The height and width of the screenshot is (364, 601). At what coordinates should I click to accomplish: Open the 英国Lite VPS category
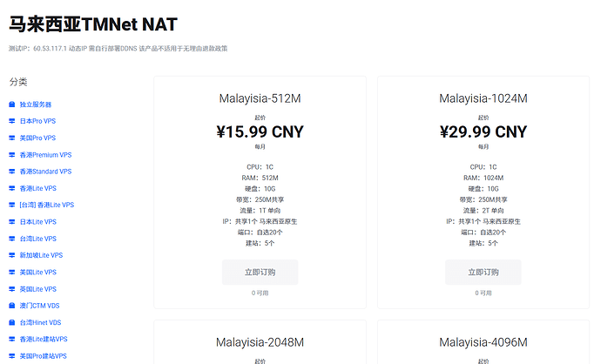click(38, 289)
